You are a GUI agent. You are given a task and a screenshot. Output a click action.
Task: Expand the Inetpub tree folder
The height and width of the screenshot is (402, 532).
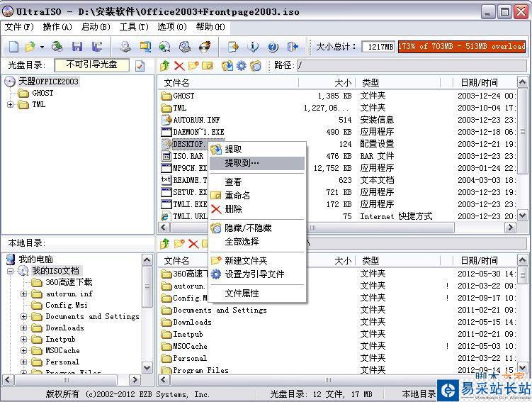pyautogui.click(x=24, y=339)
